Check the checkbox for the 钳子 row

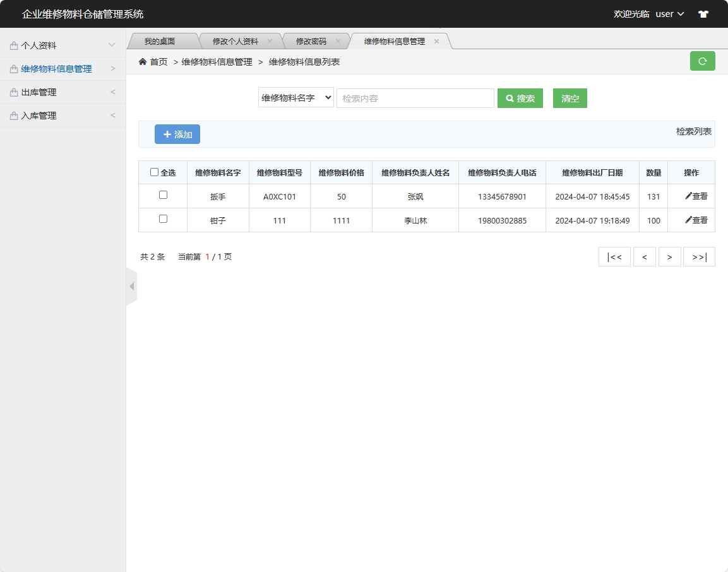point(162,220)
